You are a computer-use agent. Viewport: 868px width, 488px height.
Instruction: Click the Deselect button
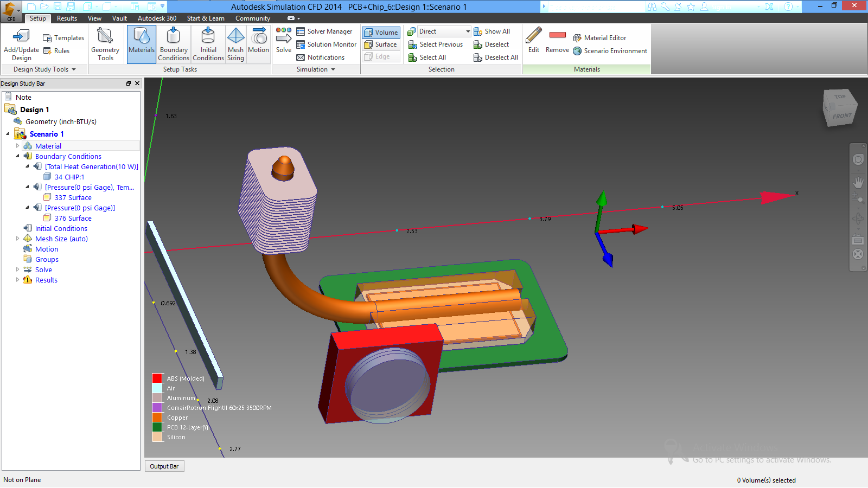[491, 44]
